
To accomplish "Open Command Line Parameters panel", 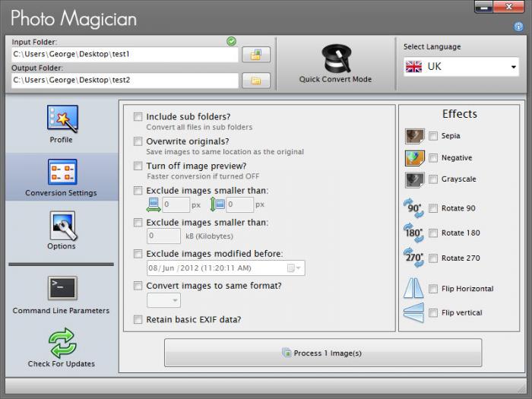I will 62,289.
